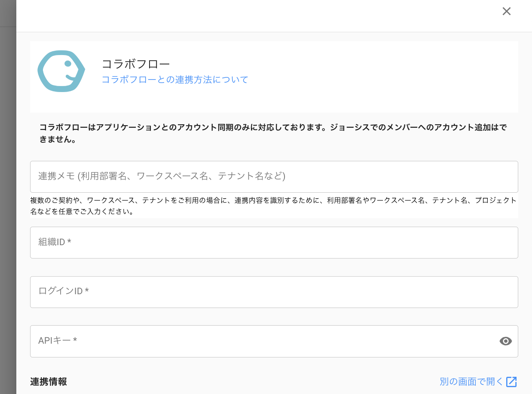This screenshot has width=532, height=394.
Task: Click the empty header bar beside X
Action: [258, 15]
